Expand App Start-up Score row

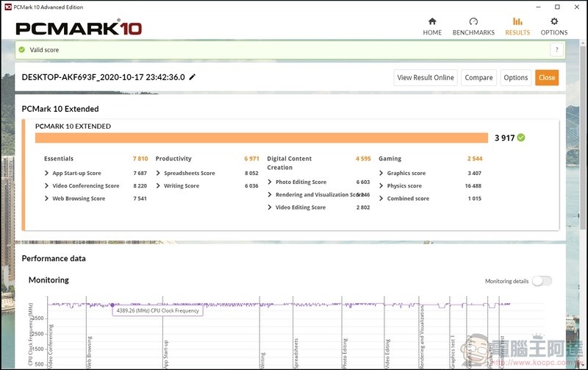click(47, 174)
